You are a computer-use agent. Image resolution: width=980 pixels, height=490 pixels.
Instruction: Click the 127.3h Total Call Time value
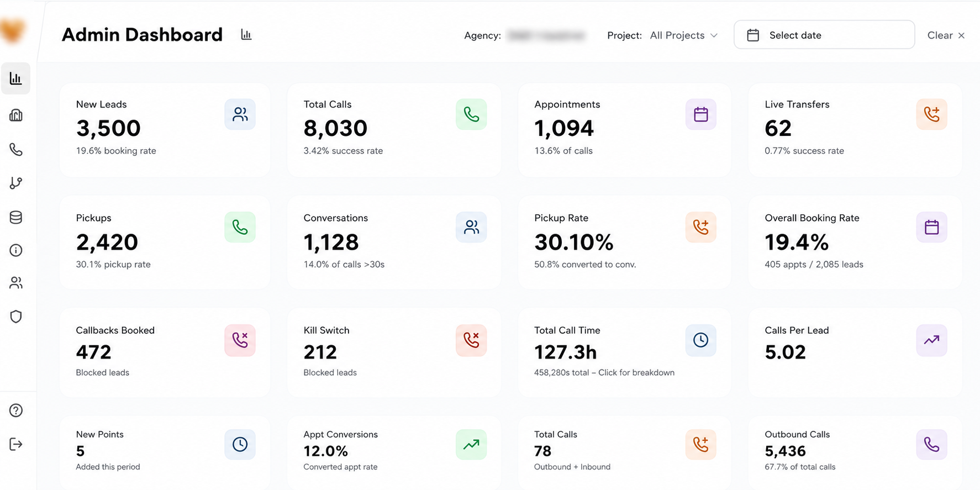click(x=565, y=352)
